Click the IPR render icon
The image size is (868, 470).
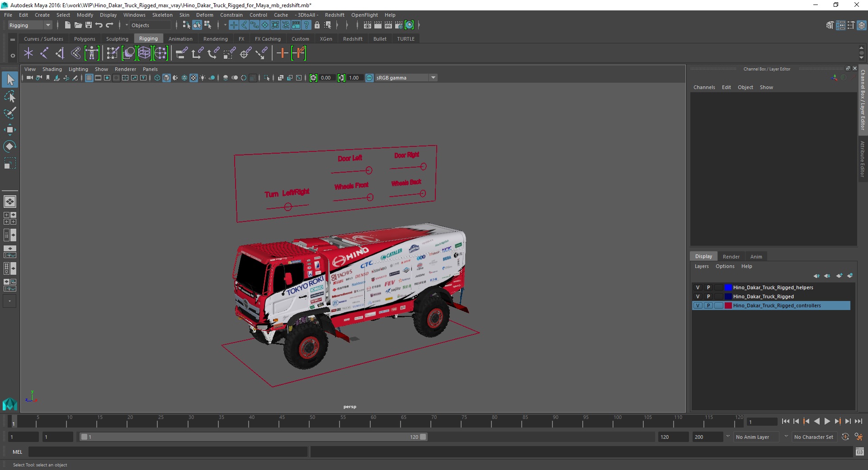coord(388,25)
